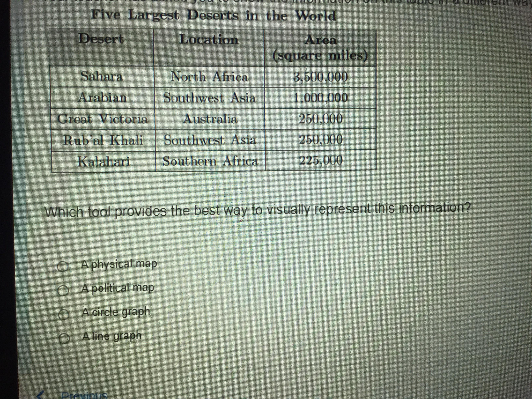Click the Area (square miles) column header
This screenshot has width=532, height=399.
[x=320, y=48]
